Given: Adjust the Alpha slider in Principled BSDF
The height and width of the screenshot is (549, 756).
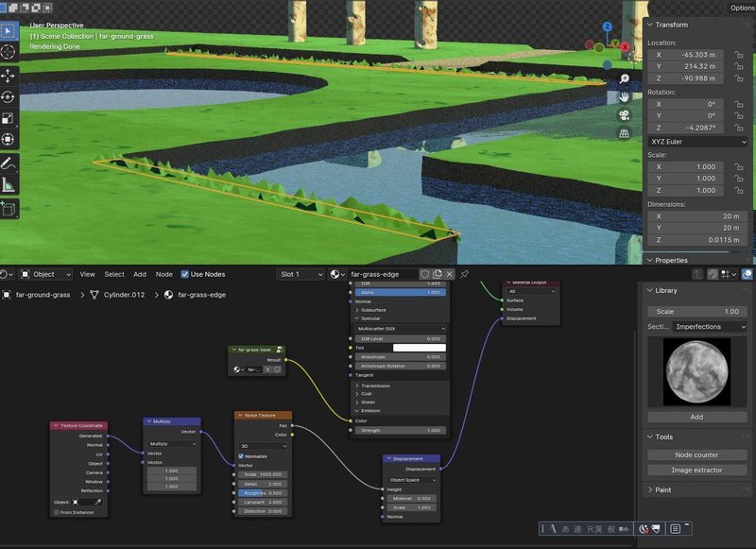Looking at the screenshot, I should click(400, 292).
